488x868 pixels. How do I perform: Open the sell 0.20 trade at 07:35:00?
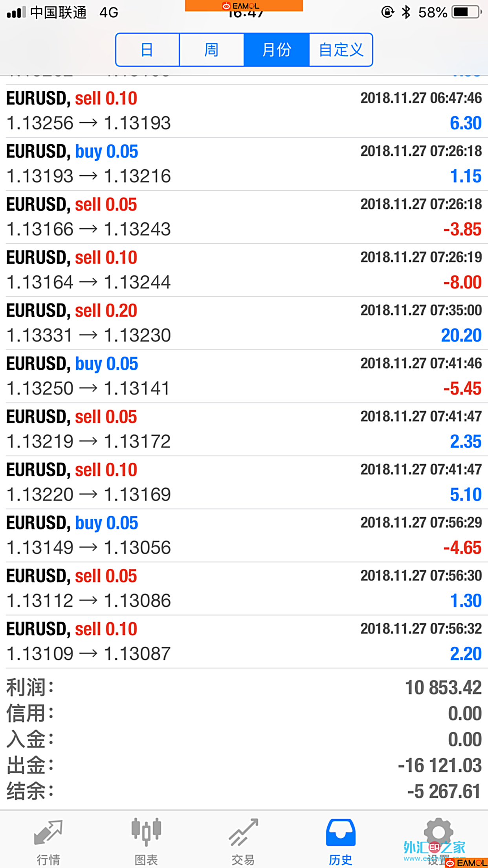point(244,323)
